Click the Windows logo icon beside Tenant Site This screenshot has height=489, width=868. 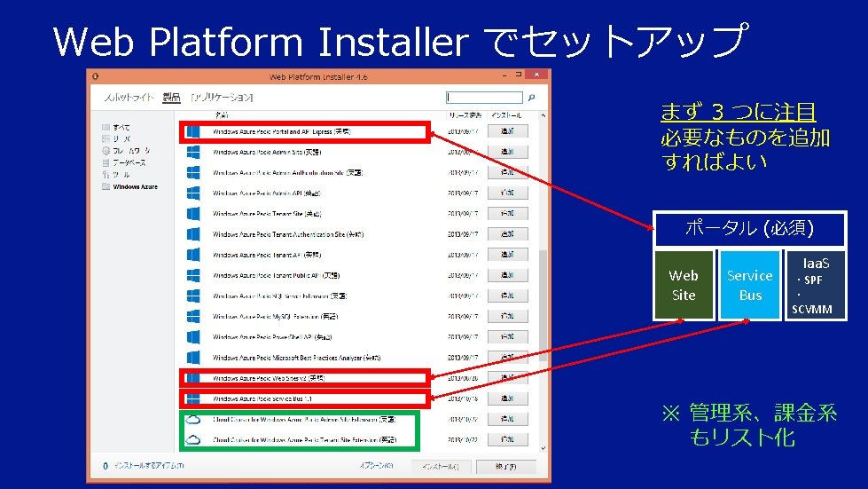tap(193, 213)
